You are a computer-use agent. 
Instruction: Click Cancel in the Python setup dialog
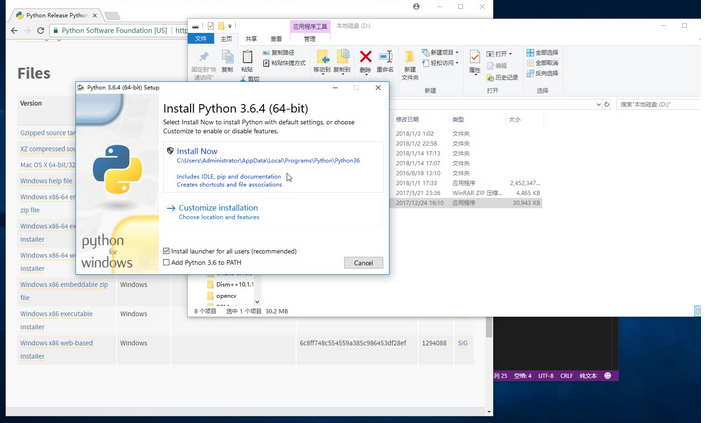(x=363, y=263)
